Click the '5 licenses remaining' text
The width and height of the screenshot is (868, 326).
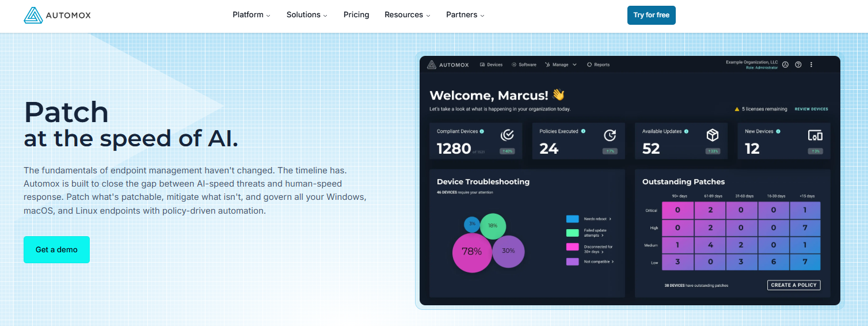pos(763,109)
